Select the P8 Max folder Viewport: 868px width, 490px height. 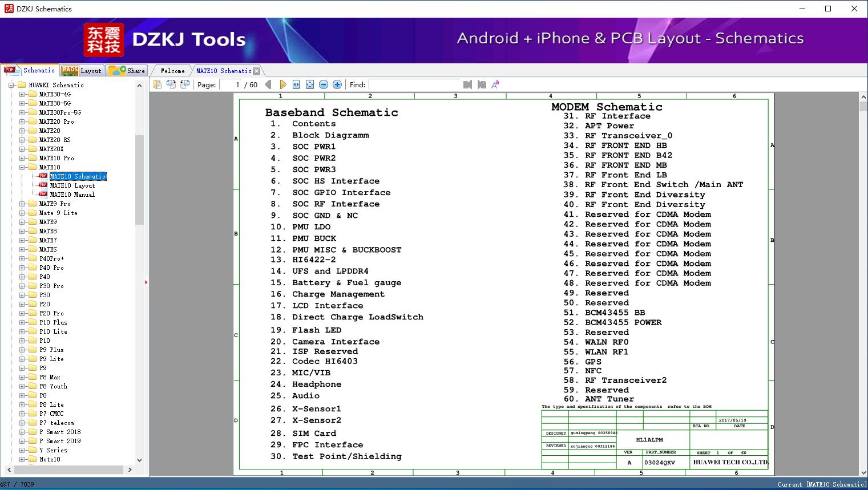click(x=50, y=377)
